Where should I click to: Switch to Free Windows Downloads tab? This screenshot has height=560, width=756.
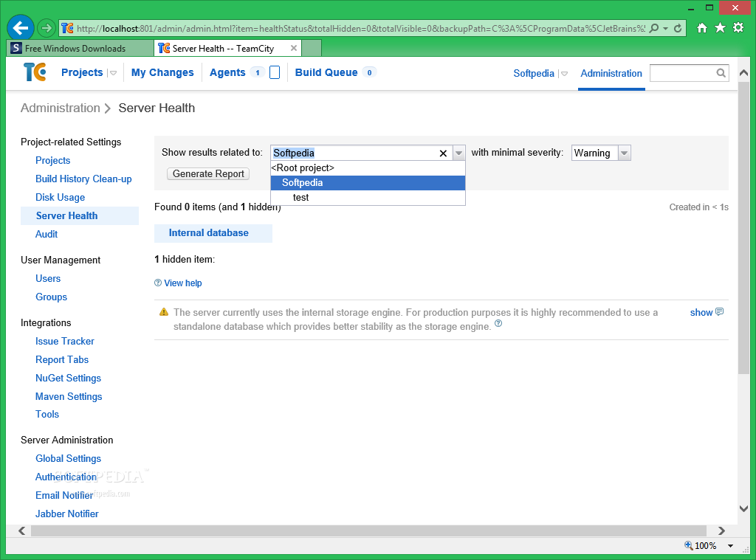pyautogui.click(x=80, y=48)
